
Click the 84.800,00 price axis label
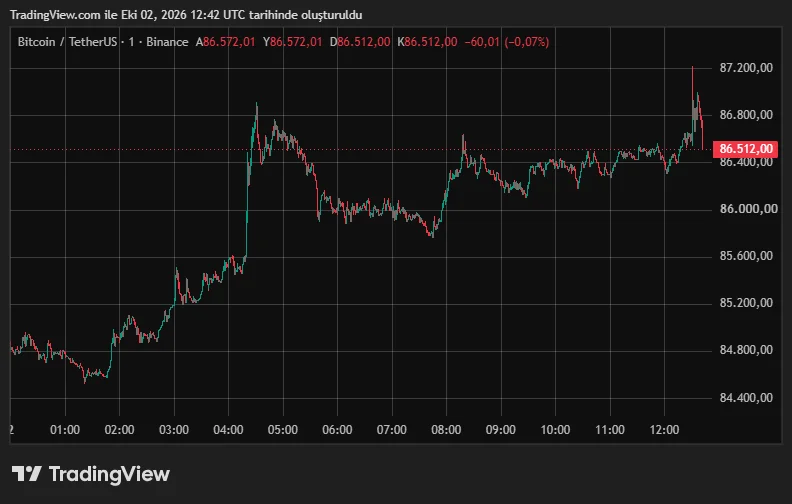click(x=746, y=349)
